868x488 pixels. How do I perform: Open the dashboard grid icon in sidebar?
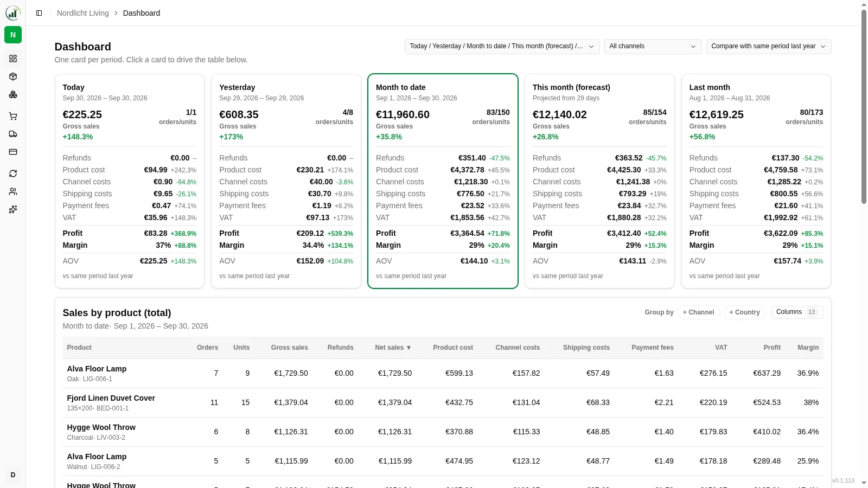(13, 59)
